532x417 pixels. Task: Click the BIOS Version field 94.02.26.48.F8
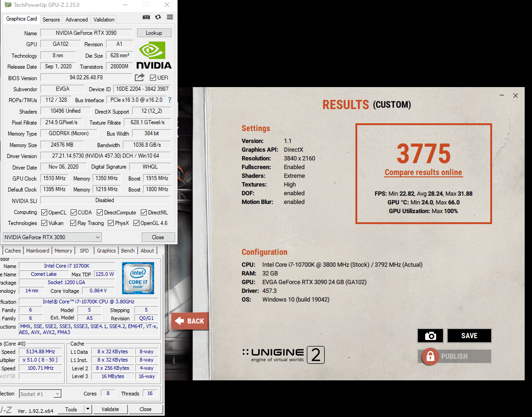click(86, 77)
